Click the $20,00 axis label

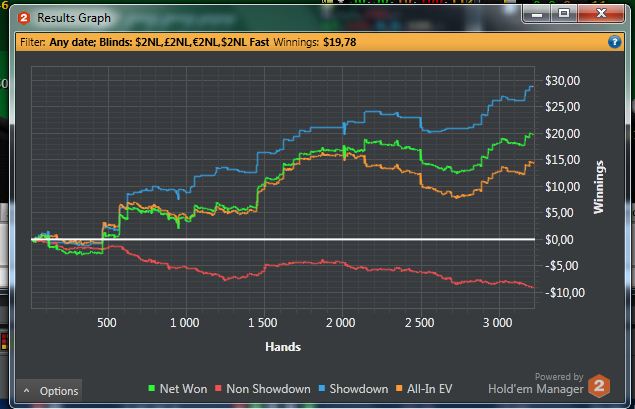563,134
